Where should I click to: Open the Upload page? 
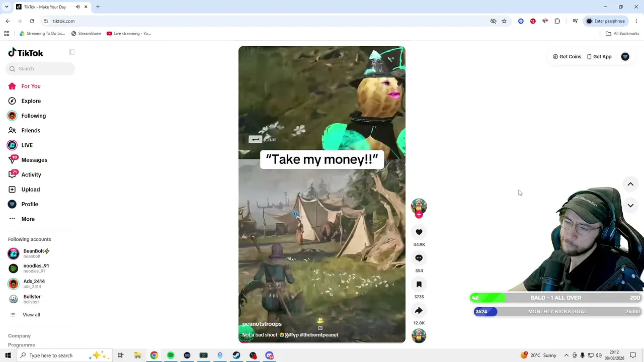click(x=24, y=190)
